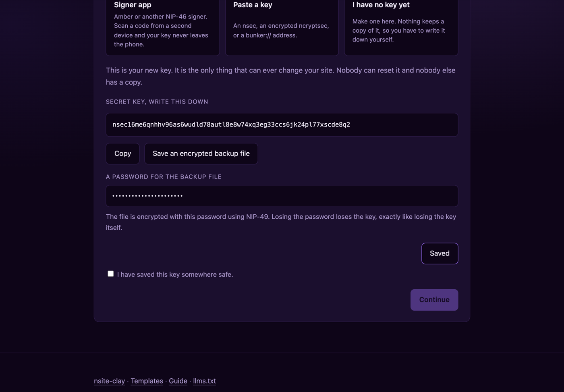Click Save an encrypted backup file
564x392 pixels.
[x=201, y=153]
